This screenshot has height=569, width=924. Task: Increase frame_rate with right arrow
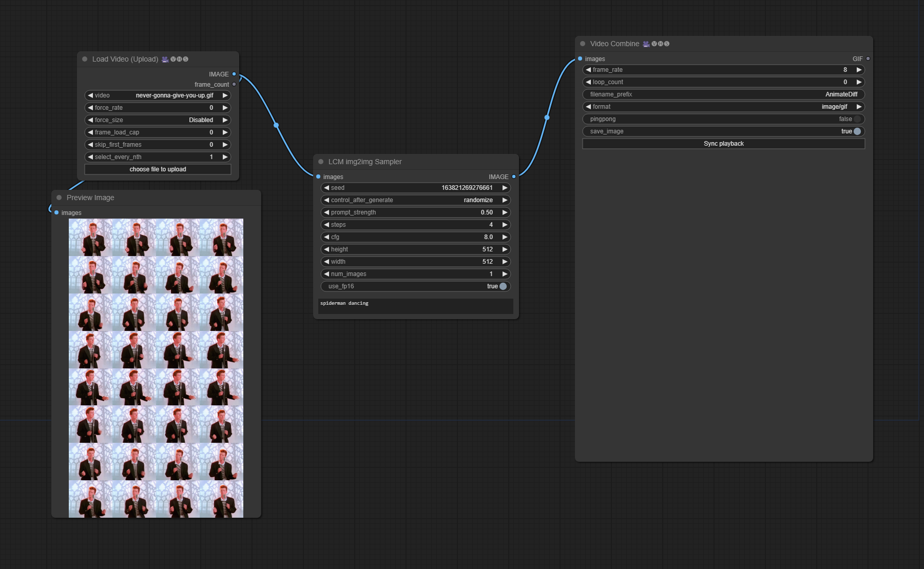(859, 70)
